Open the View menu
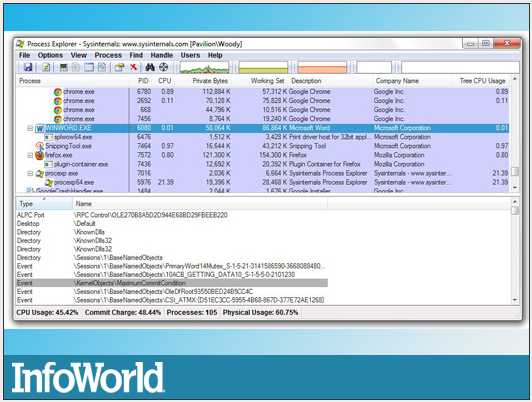The image size is (532, 402). click(79, 55)
